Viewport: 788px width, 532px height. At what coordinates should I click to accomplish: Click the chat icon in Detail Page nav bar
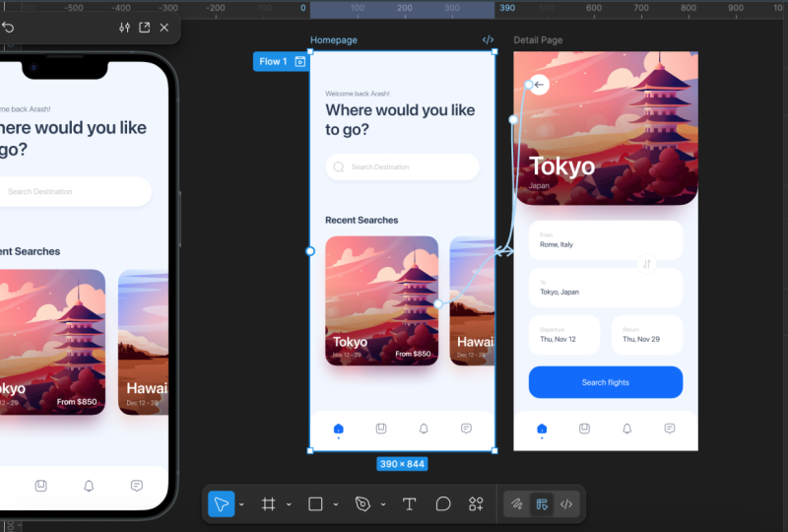coord(670,429)
